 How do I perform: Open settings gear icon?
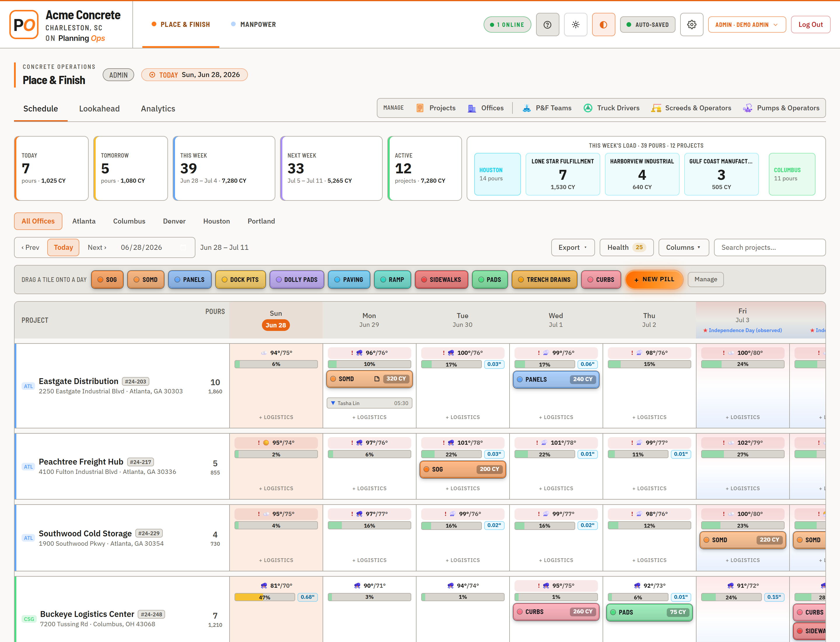click(692, 25)
